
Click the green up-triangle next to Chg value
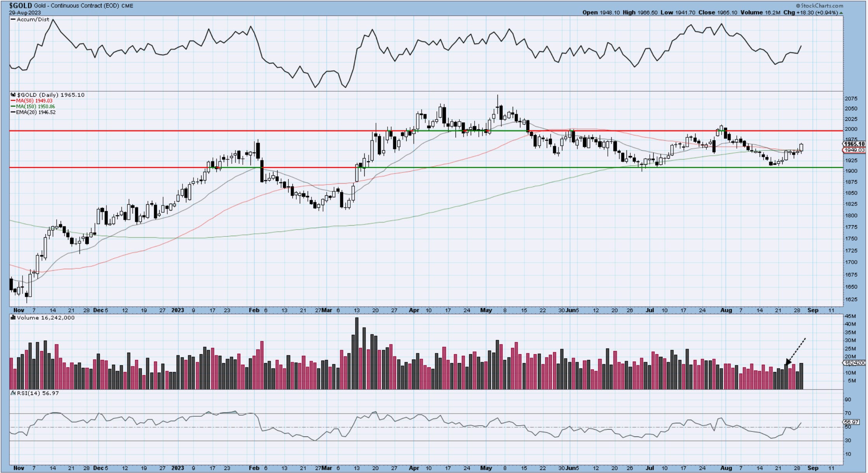(841, 13)
